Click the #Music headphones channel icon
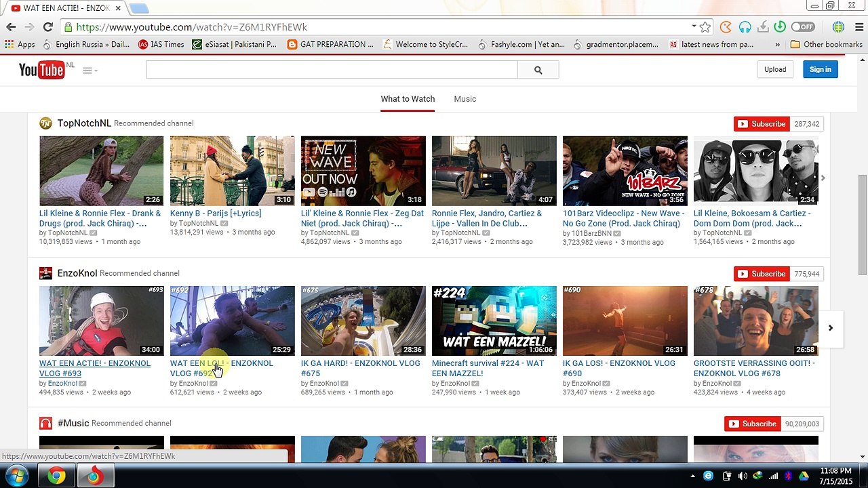Image resolution: width=868 pixels, height=488 pixels. click(45, 423)
